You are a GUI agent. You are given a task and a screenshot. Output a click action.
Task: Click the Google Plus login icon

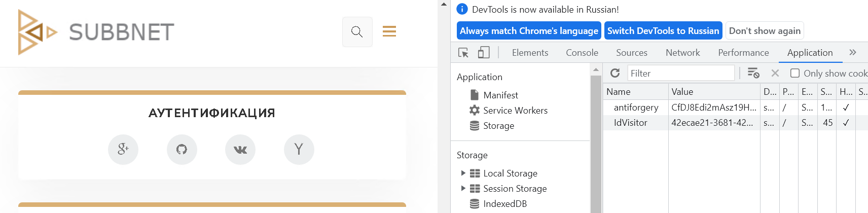click(x=123, y=150)
